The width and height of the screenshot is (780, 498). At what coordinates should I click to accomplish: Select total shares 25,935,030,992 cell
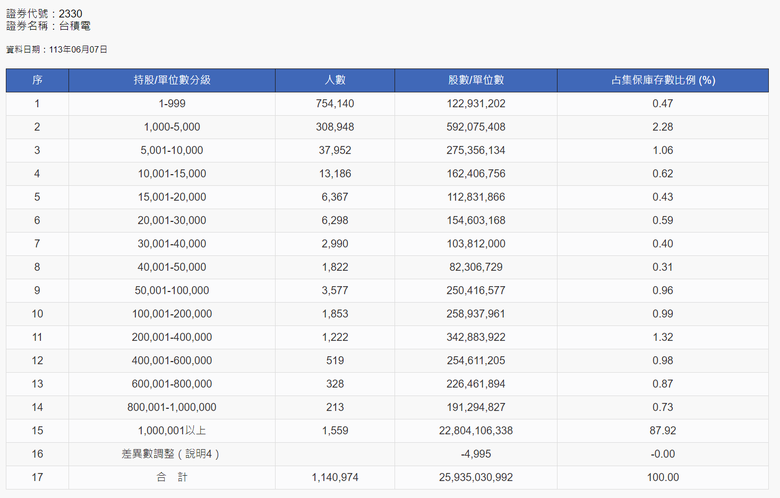click(476, 477)
